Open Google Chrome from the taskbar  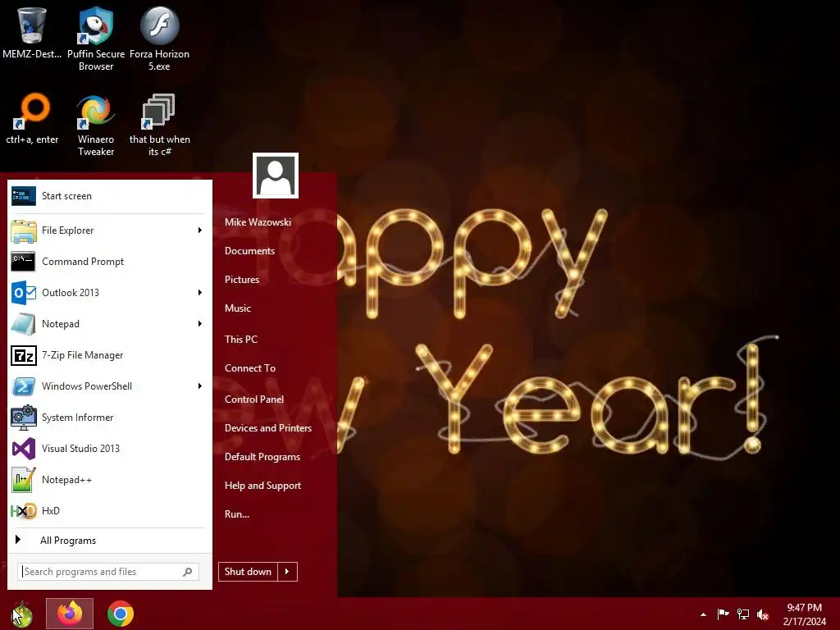click(121, 614)
